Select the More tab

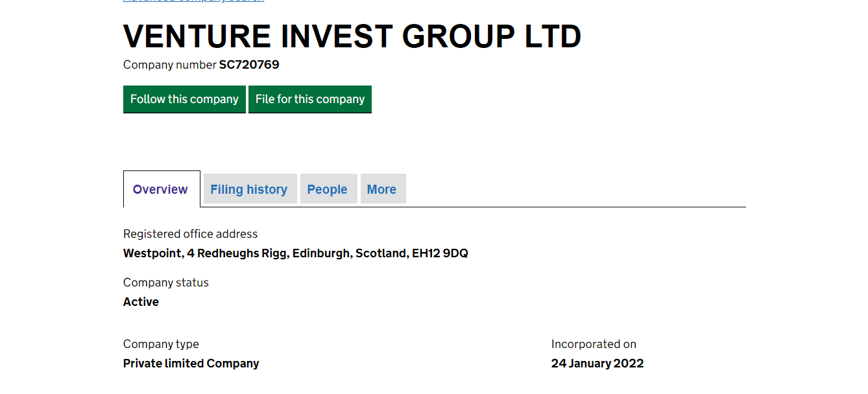tap(381, 189)
